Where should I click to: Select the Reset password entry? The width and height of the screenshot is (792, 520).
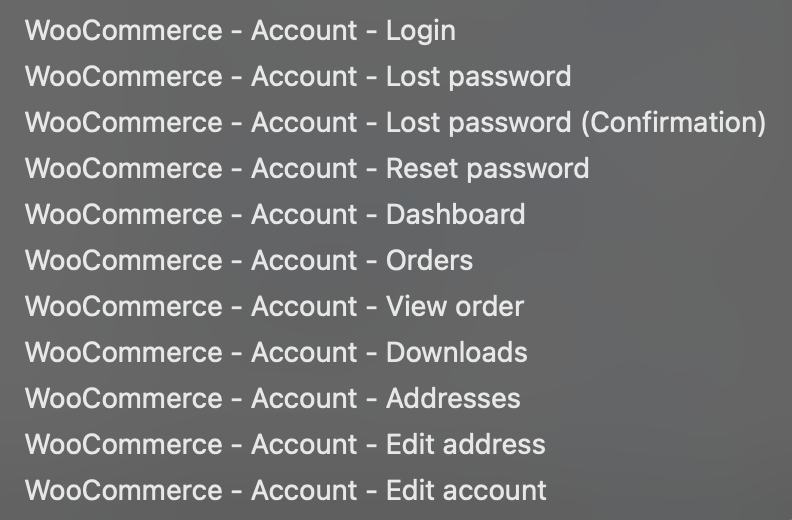(x=307, y=168)
